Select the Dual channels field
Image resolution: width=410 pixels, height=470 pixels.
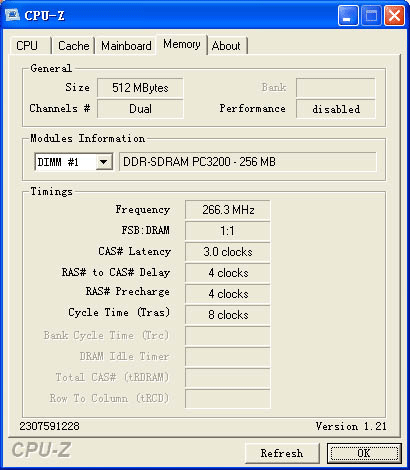tap(140, 109)
